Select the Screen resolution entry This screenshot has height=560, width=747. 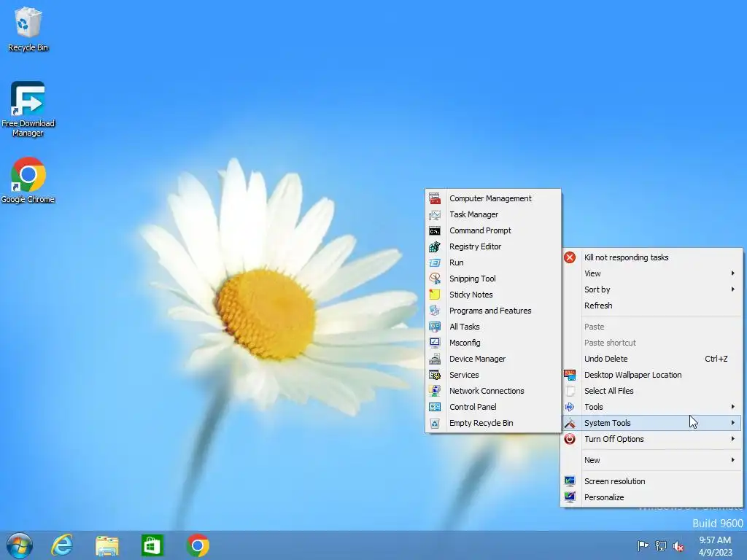651,481
